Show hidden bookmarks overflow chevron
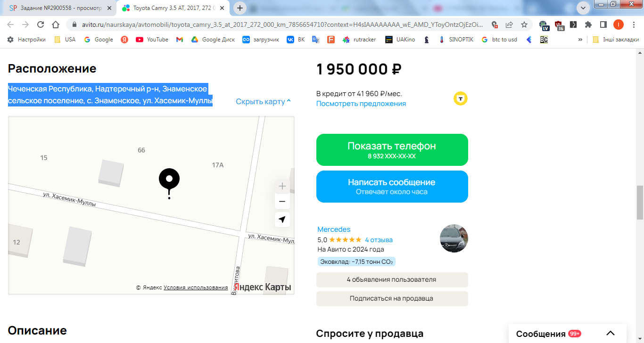Image resolution: width=644 pixels, height=343 pixels. coord(580,40)
